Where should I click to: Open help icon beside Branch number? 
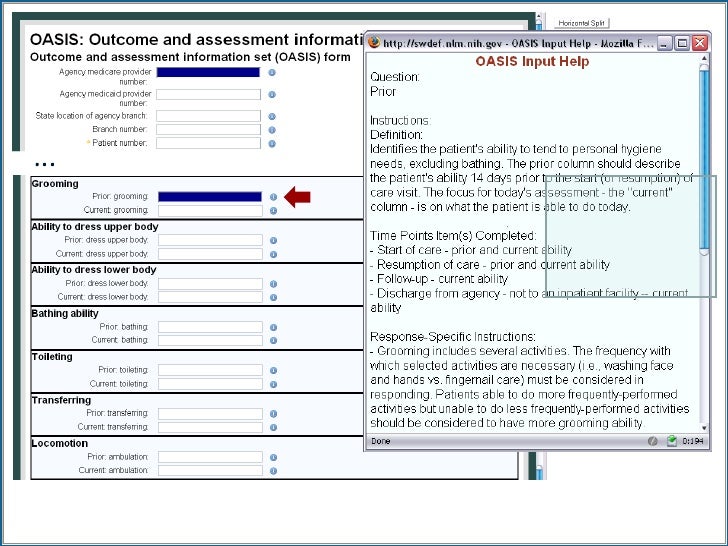pyautogui.click(x=272, y=130)
